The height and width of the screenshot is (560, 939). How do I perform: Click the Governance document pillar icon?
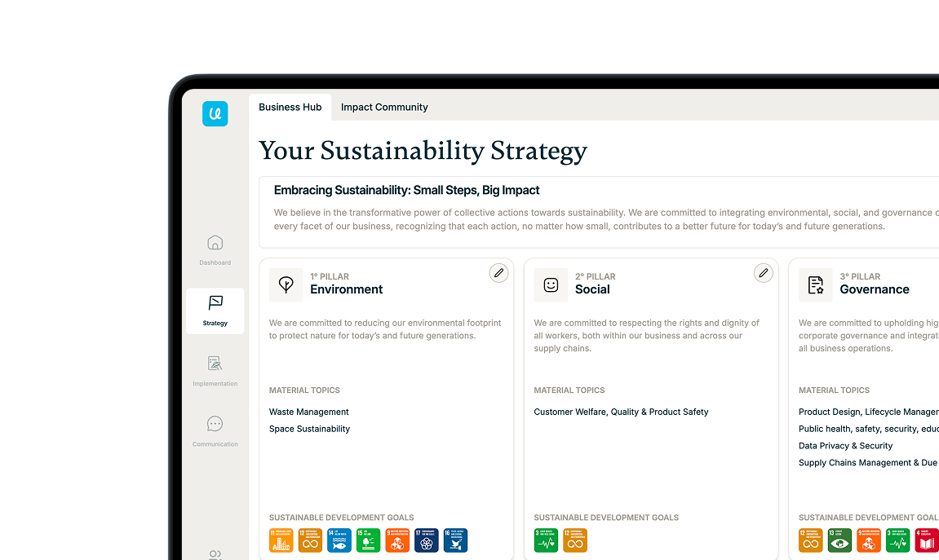click(x=816, y=284)
